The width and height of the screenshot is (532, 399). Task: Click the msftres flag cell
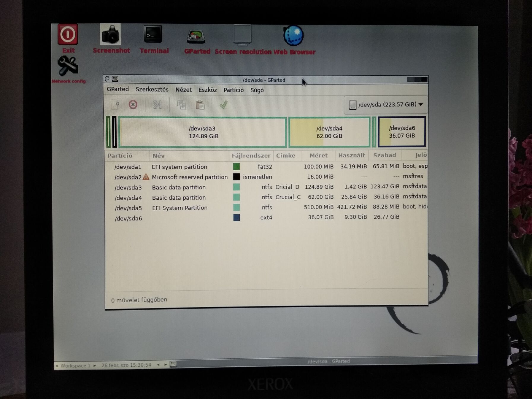(413, 176)
